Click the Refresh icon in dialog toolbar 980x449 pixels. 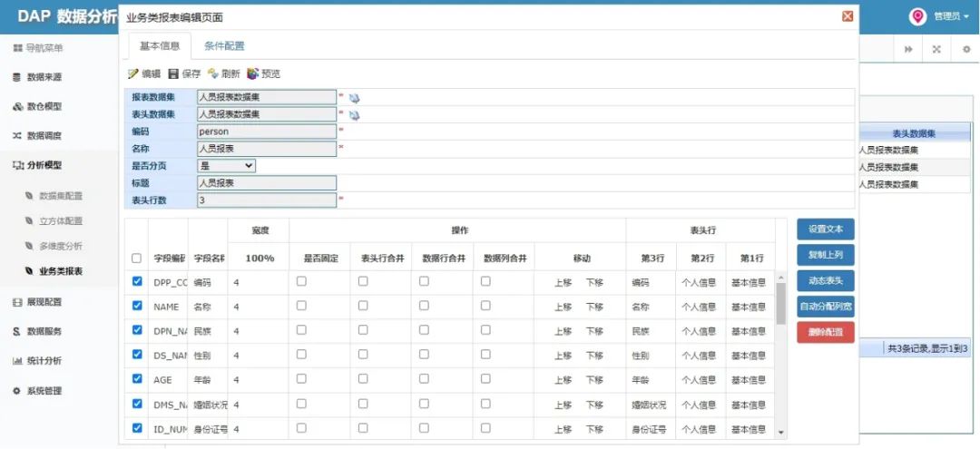click(213, 73)
